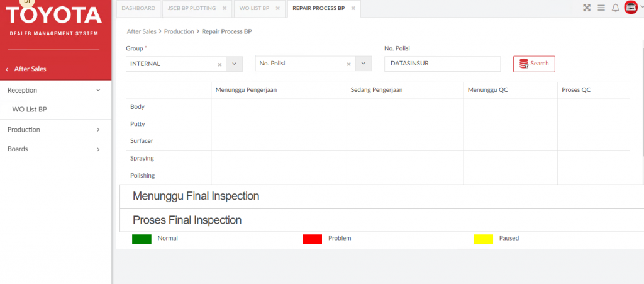Open the No. Polisi filter dropdown arrow
Screen dimensions: 644x284
point(364,64)
